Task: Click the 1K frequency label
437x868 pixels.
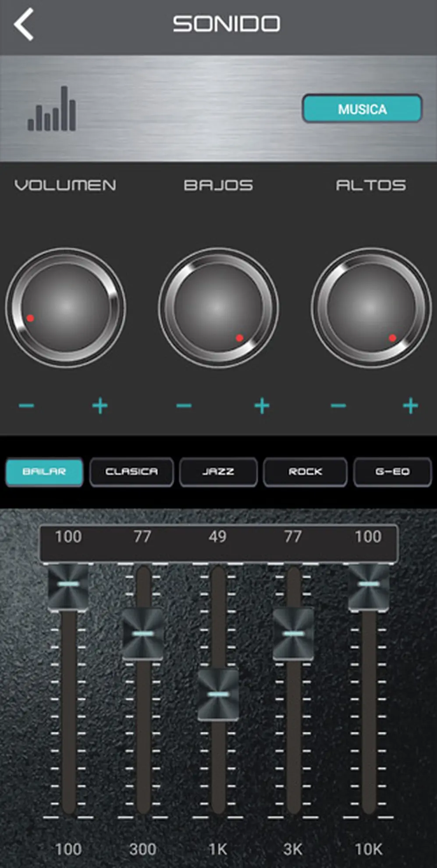Action: 218,849
